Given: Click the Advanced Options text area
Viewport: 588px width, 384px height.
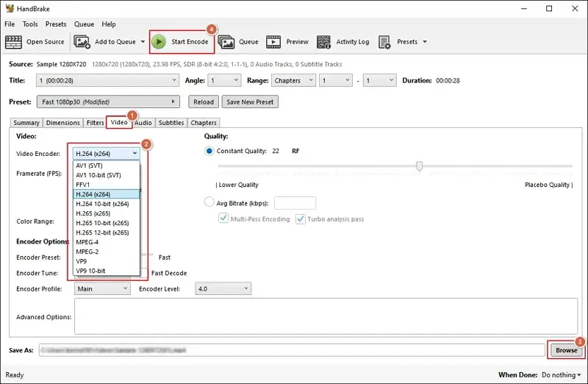Looking at the screenshot, I should (x=326, y=316).
